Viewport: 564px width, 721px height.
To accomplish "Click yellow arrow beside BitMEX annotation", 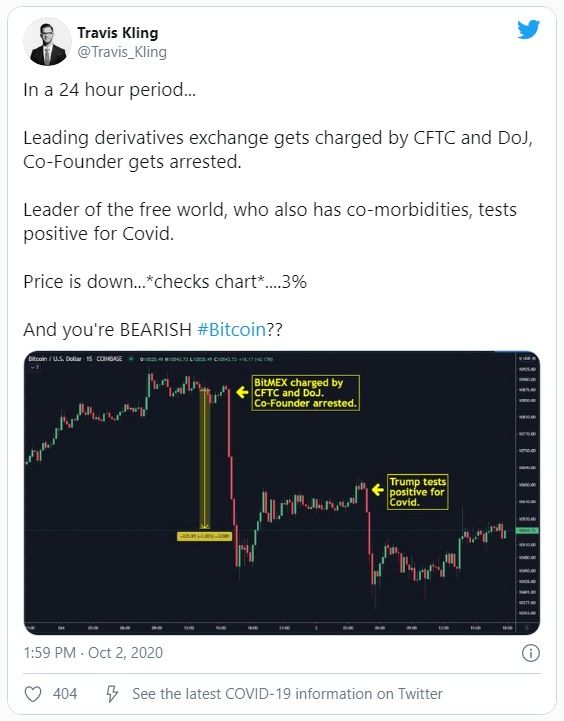I will coord(242,392).
